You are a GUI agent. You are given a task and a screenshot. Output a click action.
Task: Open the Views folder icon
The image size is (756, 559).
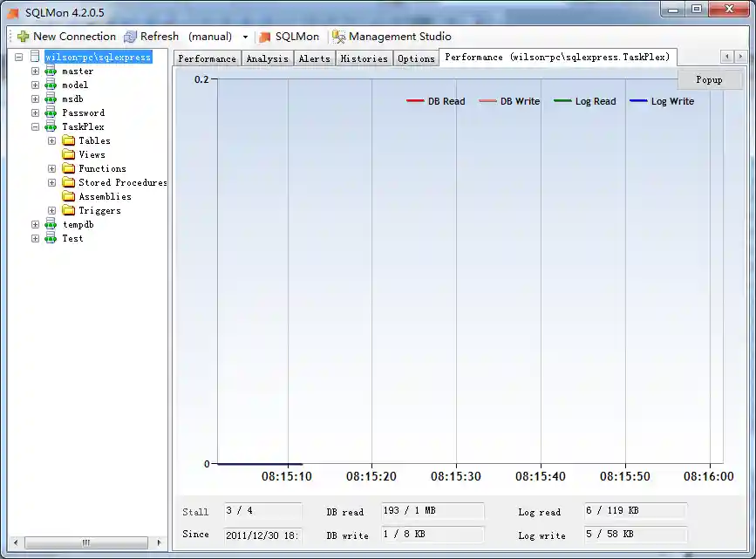(x=68, y=154)
